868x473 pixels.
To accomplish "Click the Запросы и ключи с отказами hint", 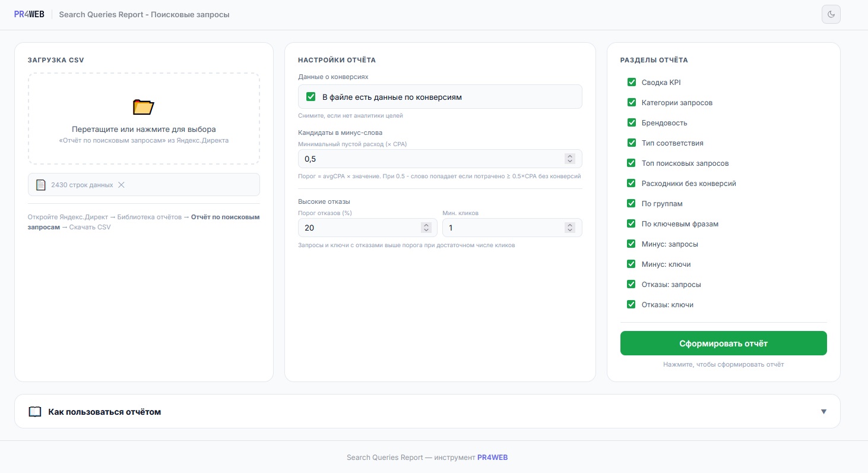I will [406, 245].
